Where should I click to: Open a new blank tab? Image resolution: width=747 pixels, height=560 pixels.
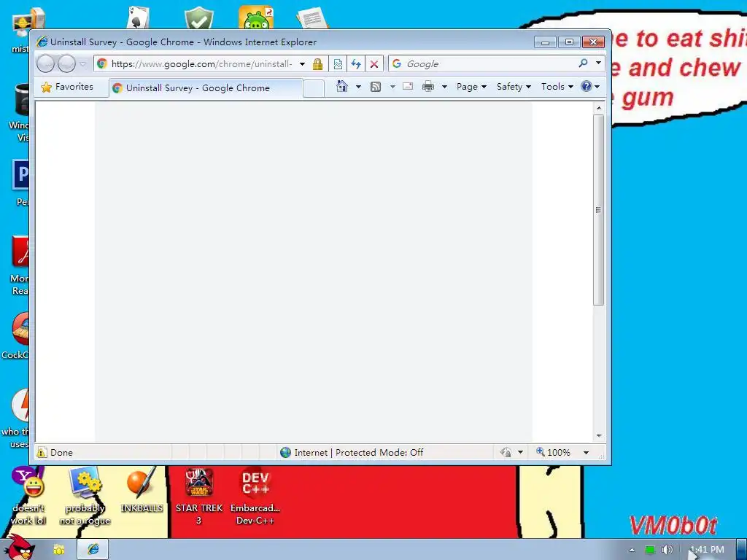(x=314, y=88)
